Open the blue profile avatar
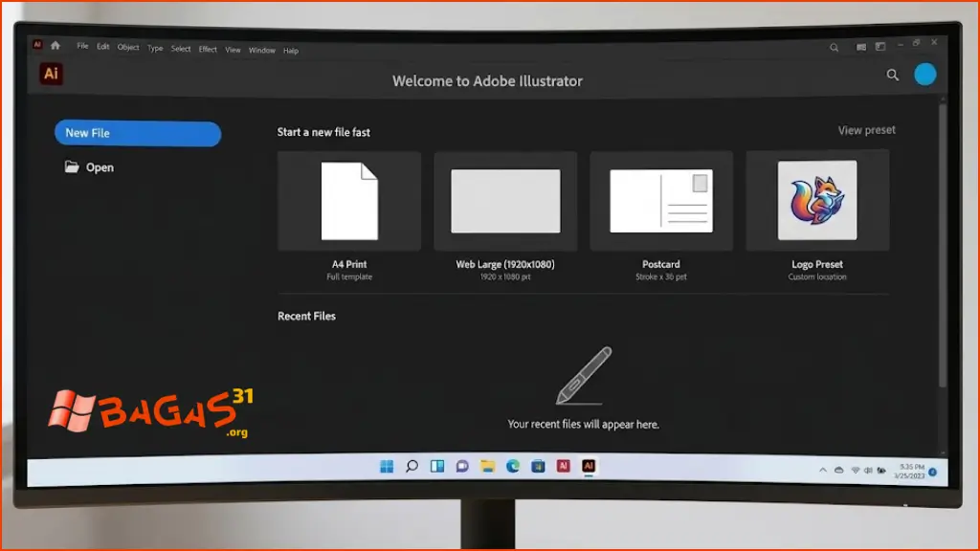Viewport: 980px width, 551px height. 925,75
